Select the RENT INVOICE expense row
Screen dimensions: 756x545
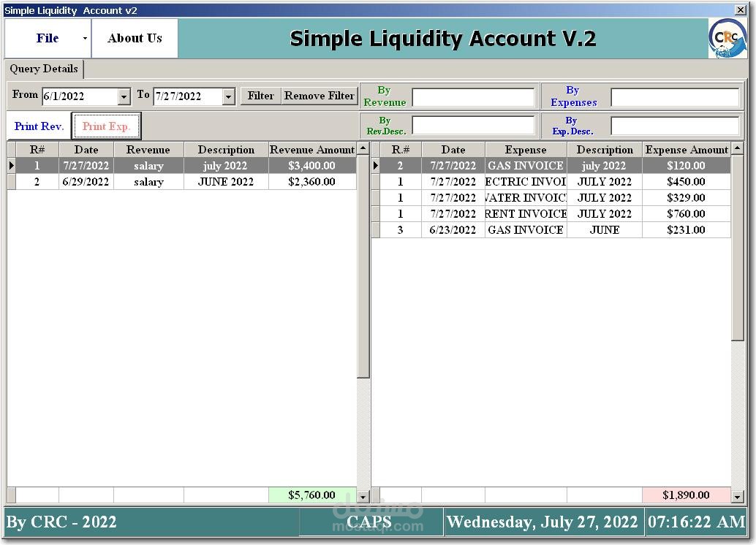click(525, 213)
